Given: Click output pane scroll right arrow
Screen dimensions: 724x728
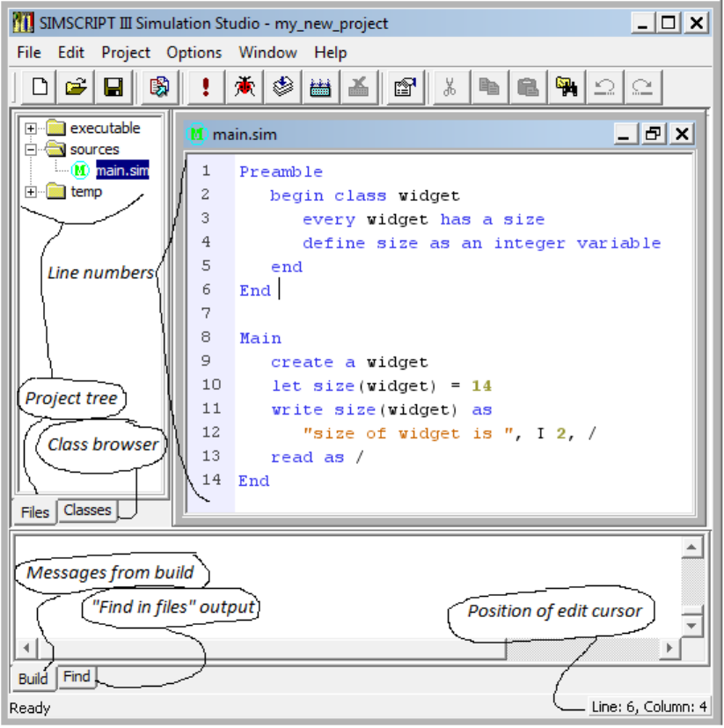Looking at the screenshot, I should click(669, 648).
